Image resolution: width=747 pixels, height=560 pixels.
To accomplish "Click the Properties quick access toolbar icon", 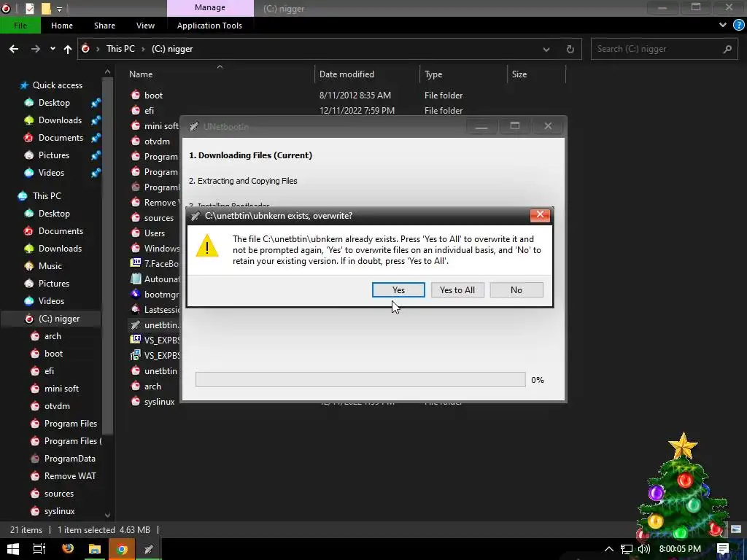I will click(29, 8).
